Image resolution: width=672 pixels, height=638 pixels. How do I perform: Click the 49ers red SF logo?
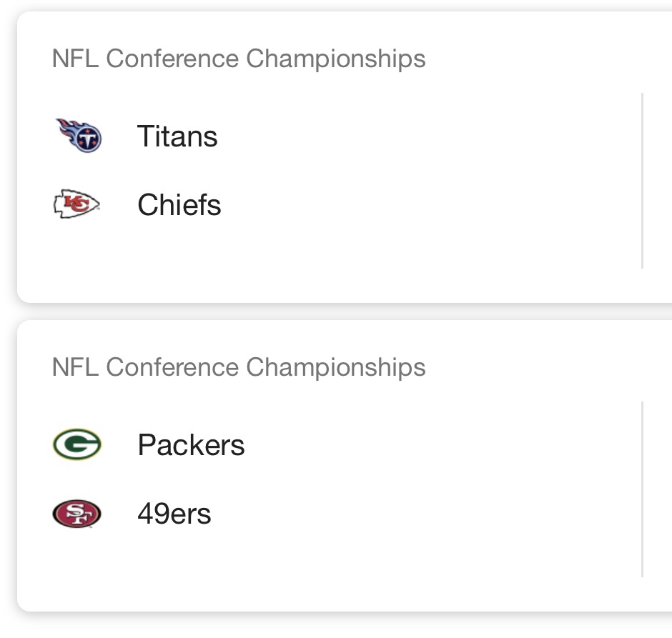point(77,514)
